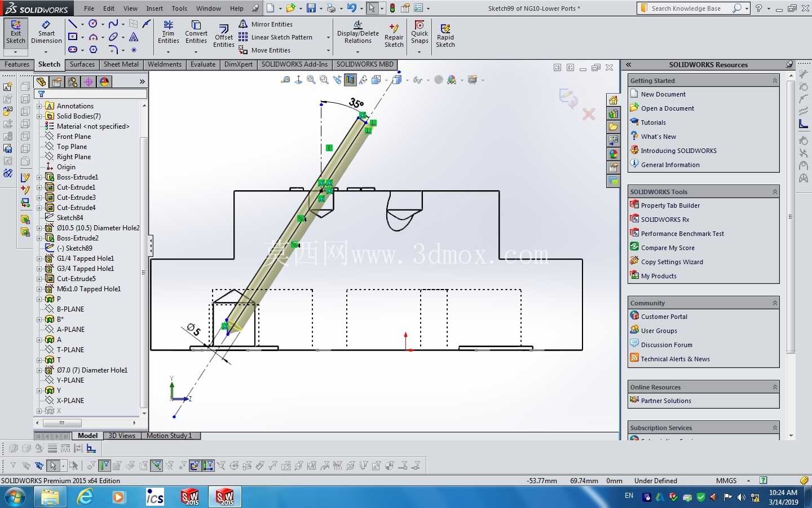This screenshot has height=508, width=812.
Task: Click the Section View icon
Action: pyautogui.click(x=350, y=80)
